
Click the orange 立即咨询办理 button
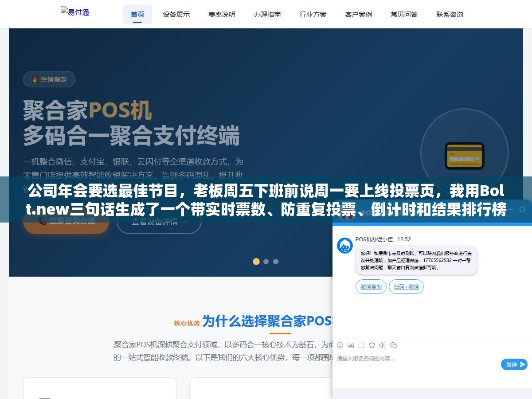point(66,221)
